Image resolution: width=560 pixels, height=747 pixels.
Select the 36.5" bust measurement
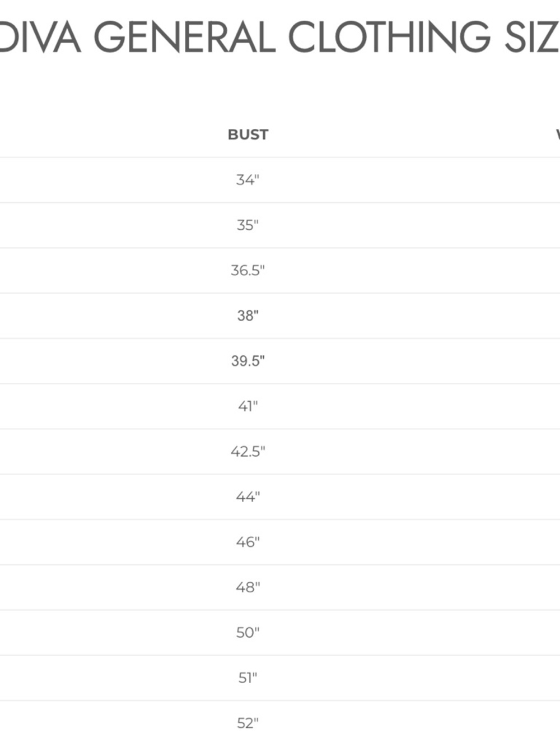click(x=248, y=271)
